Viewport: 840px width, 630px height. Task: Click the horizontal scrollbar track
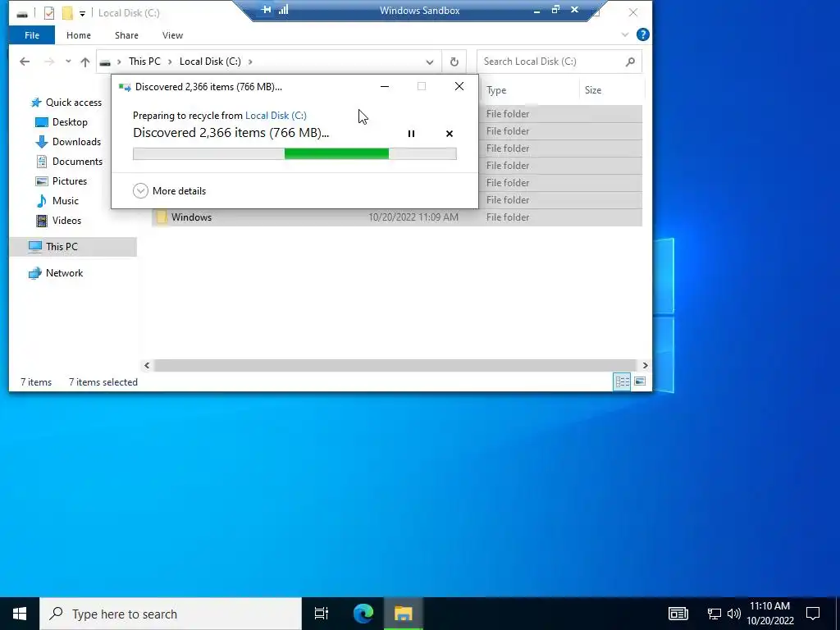(395, 365)
